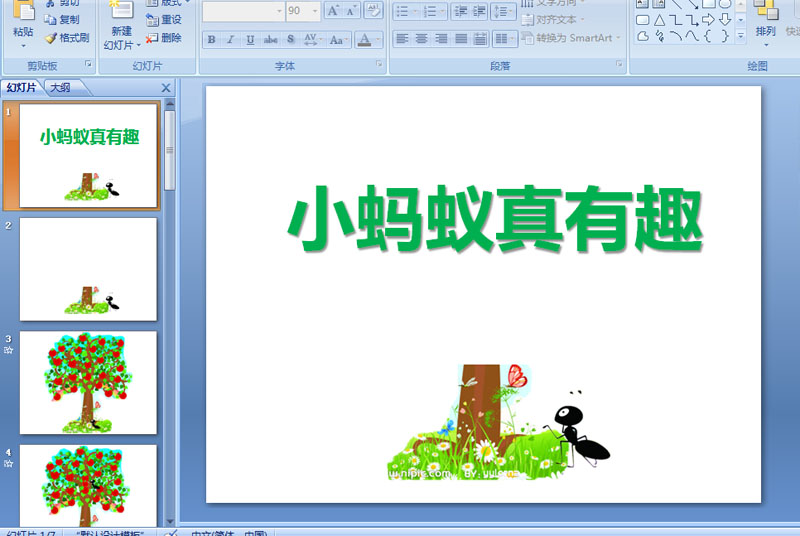Toggle Bold formatting
This screenshot has width=800, height=536.
211,40
